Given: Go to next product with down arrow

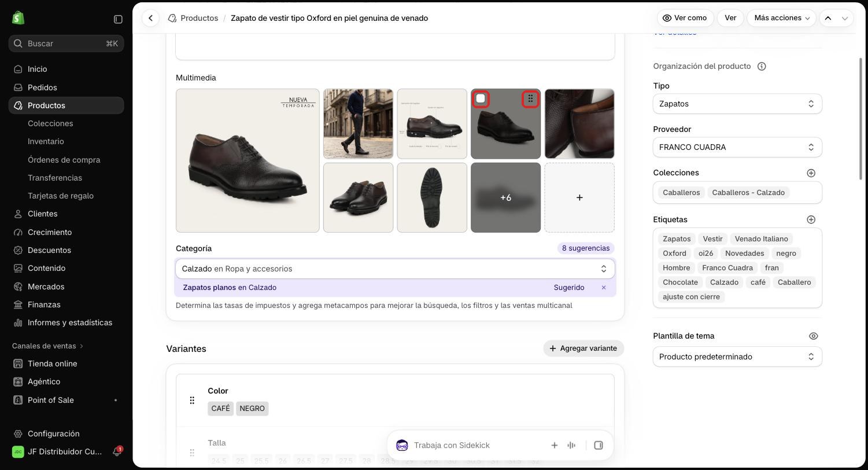Looking at the screenshot, I should click(845, 18).
